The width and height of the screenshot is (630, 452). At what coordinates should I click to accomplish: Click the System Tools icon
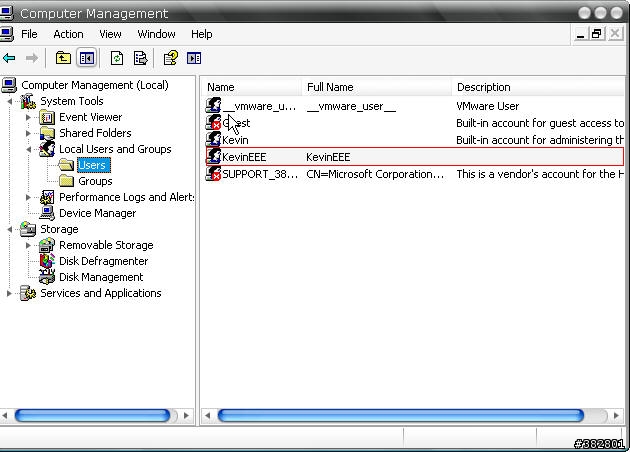[28, 101]
